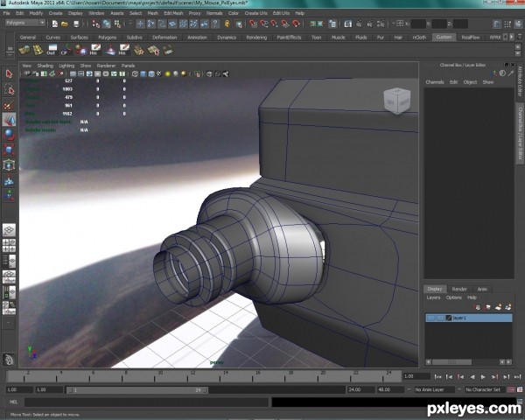This screenshot has width=525, height=420.
Task: Open the Edit Mesh menu
Action: 173,13
